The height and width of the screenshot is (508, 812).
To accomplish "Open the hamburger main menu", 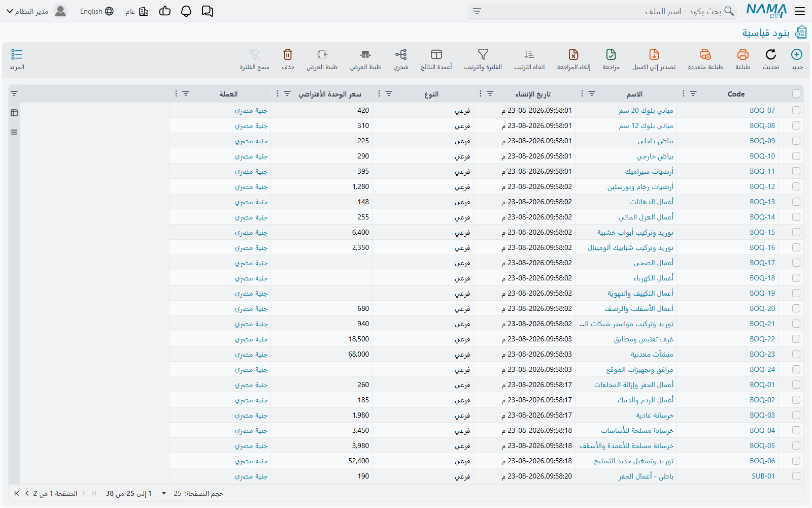I will (x=800, y=11).
